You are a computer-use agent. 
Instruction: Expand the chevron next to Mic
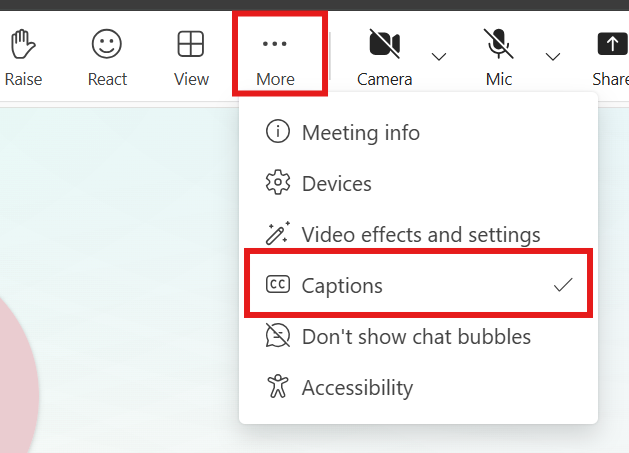(553, 55)
